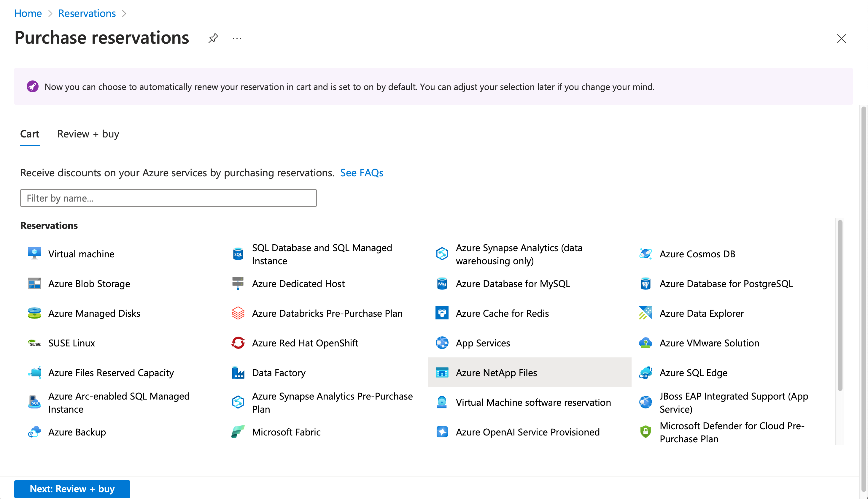The height and width of the screenshot is (499, 868).
Task: Select the Azure Databricks Pre-Purchase Plan icon
Action: (238, 313)
